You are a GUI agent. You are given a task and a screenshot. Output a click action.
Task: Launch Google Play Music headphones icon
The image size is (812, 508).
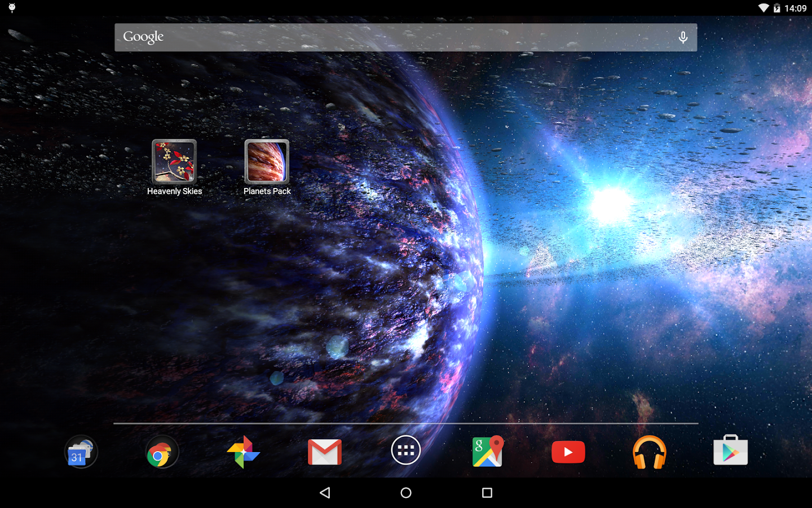pyautogui.click(x=650, y=452)
